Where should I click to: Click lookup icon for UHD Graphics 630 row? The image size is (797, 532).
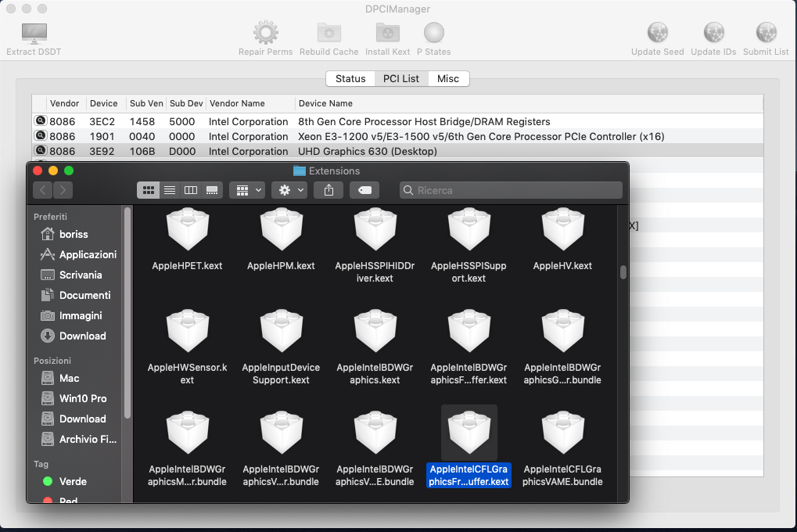click(40, 150)
